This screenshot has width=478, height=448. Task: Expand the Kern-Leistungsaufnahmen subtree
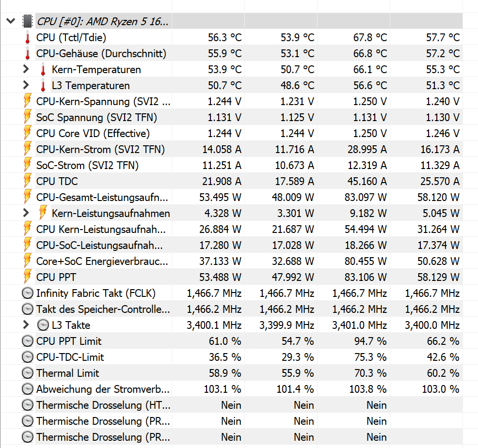tap(26, 213)
